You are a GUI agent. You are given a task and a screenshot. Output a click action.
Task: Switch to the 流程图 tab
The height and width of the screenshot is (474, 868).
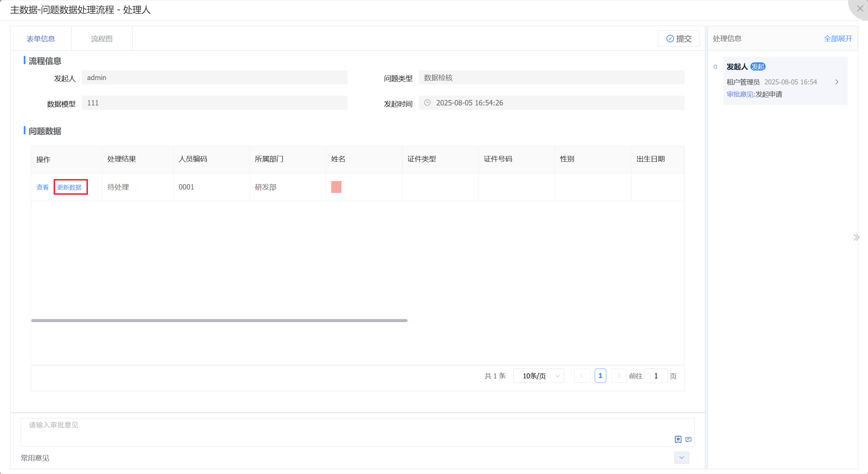click(x=102, y=39)
